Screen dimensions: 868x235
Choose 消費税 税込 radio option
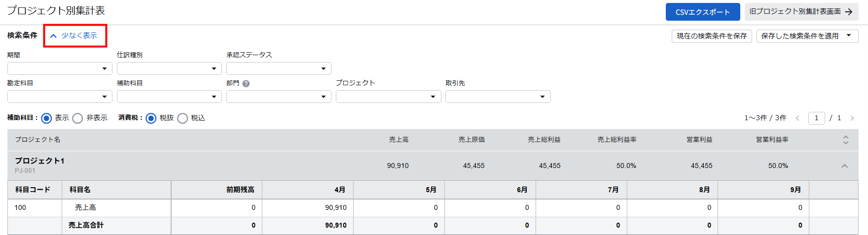[182, 118]
